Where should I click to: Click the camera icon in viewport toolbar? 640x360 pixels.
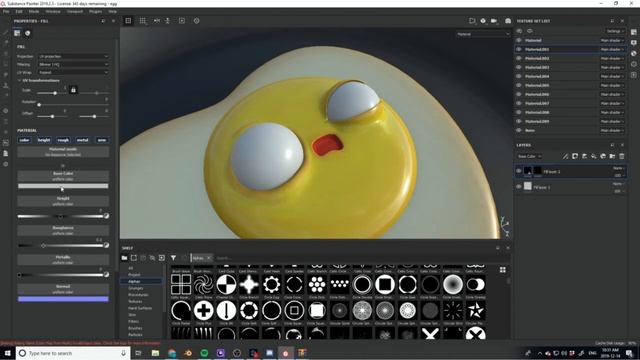[493, 21]
